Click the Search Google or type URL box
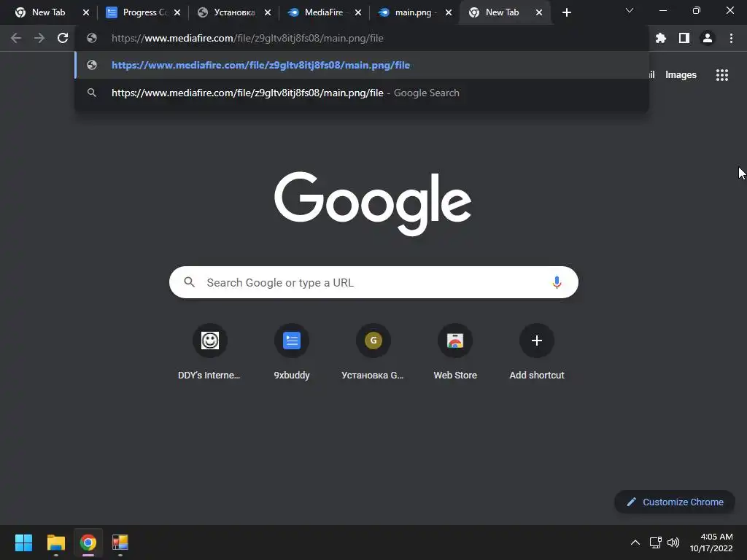 pyautogui.click(x=373, y=282)
